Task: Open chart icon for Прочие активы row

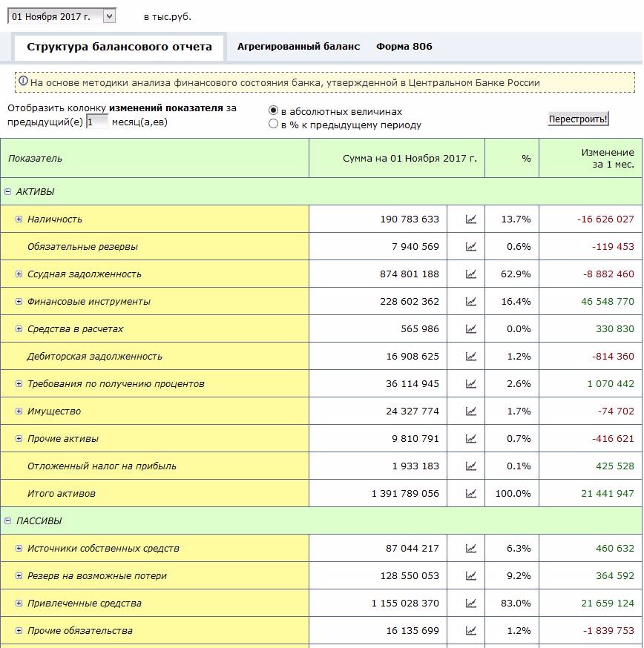Action: 470,438
